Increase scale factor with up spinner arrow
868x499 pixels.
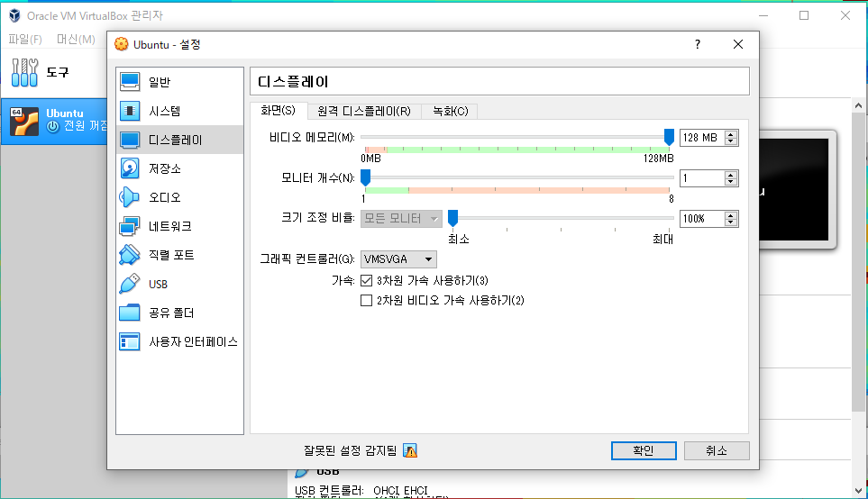tap(731, 215)
